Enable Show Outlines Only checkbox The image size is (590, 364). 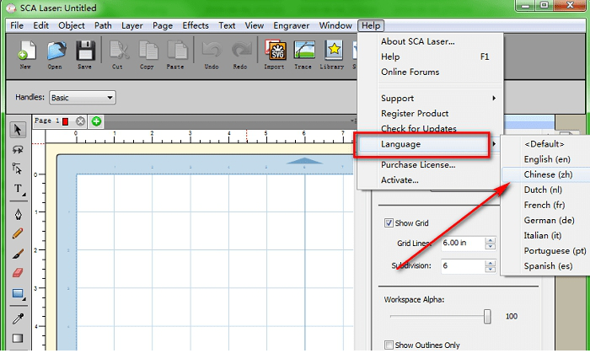pyautogui.click(x=389, y=345)
